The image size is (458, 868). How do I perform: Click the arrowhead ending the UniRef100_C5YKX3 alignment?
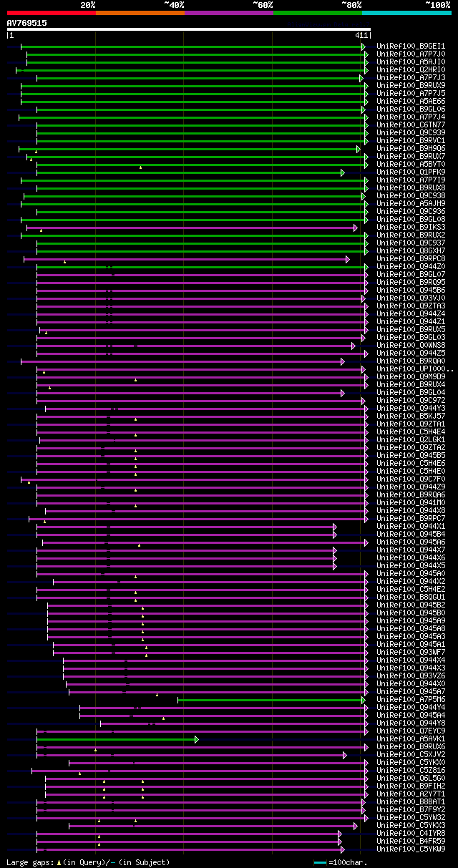coord(356,826)
